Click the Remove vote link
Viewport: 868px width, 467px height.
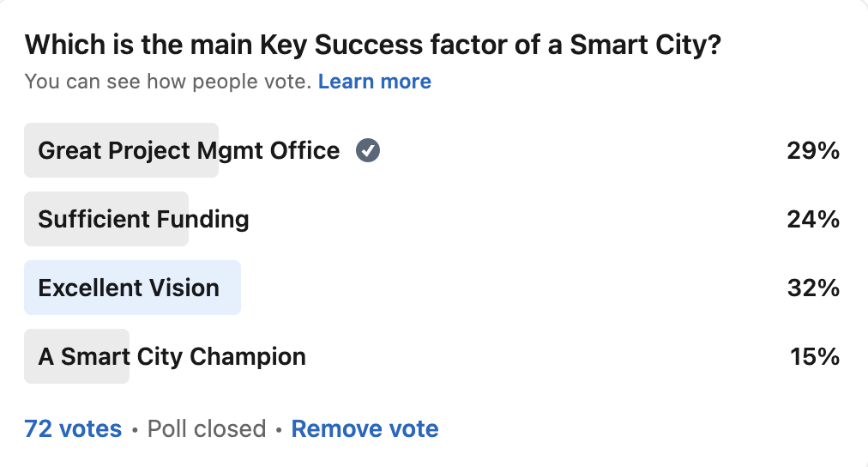[x=365, y=428]
